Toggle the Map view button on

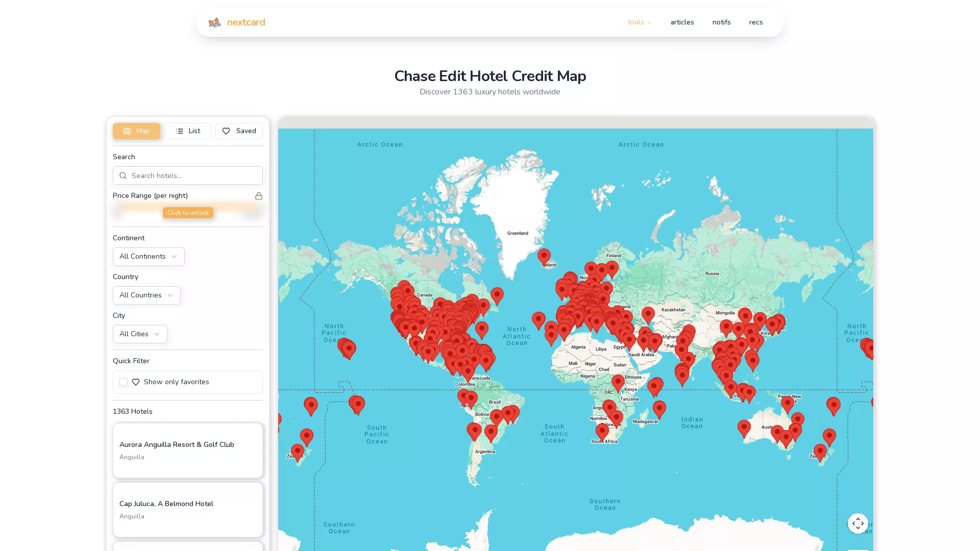136,131
